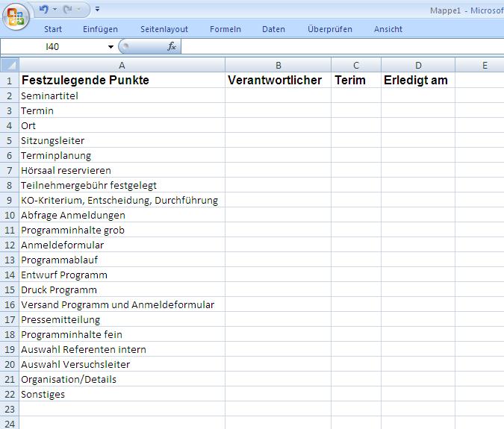Select column D header
504x429 pixels.
point(418,65)
